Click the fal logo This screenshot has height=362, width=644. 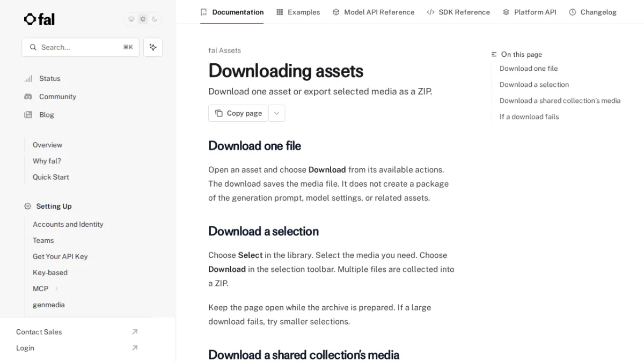click(x=39, y=19)
